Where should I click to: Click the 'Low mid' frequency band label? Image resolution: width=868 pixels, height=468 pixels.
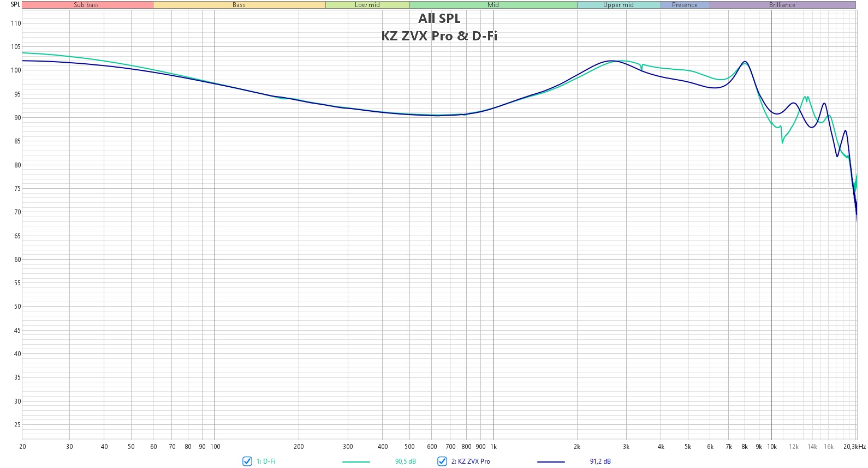367,5
